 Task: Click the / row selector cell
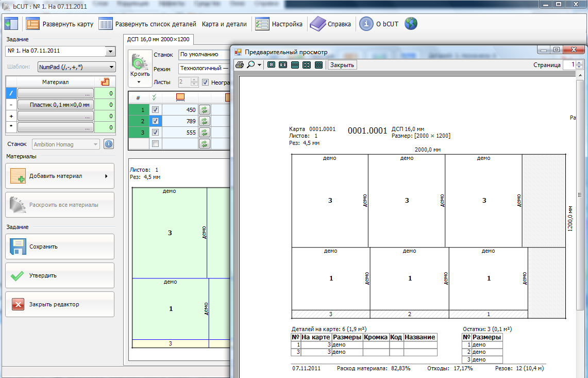(x=11, y=93)
